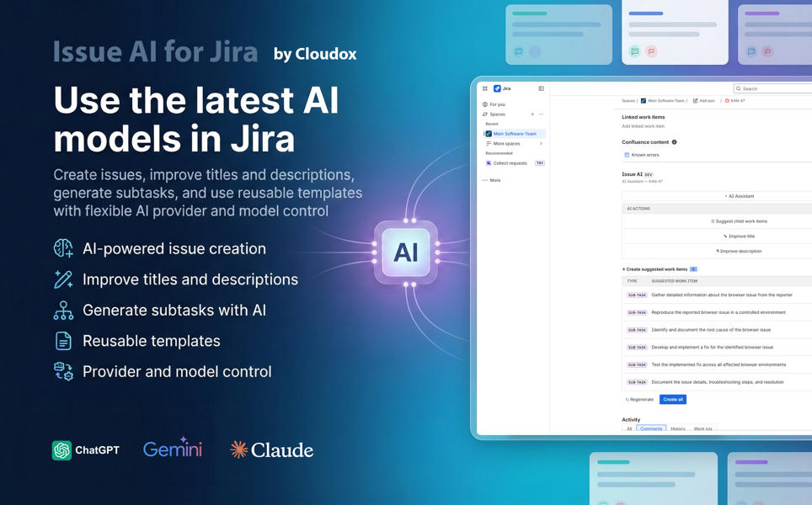Image resolution: width=812 pixels, height=505 pixels.
Task: Open Mein Software-Team breadcrumb link
Action: click(666, 100)
